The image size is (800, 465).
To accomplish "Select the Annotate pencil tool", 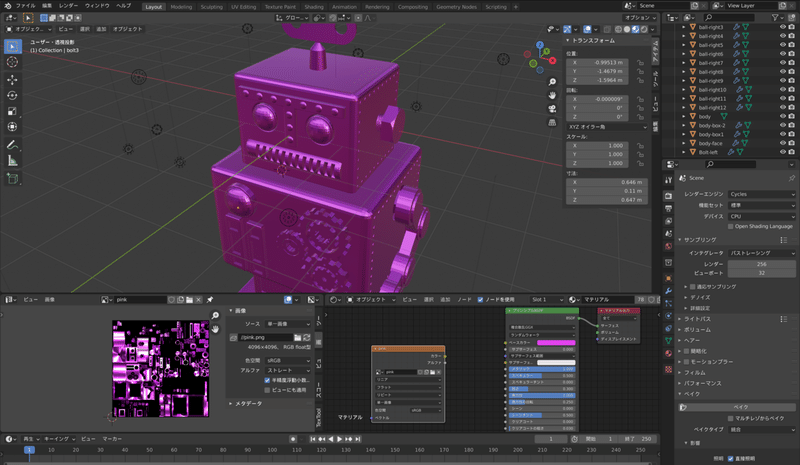I will (12, 145).
